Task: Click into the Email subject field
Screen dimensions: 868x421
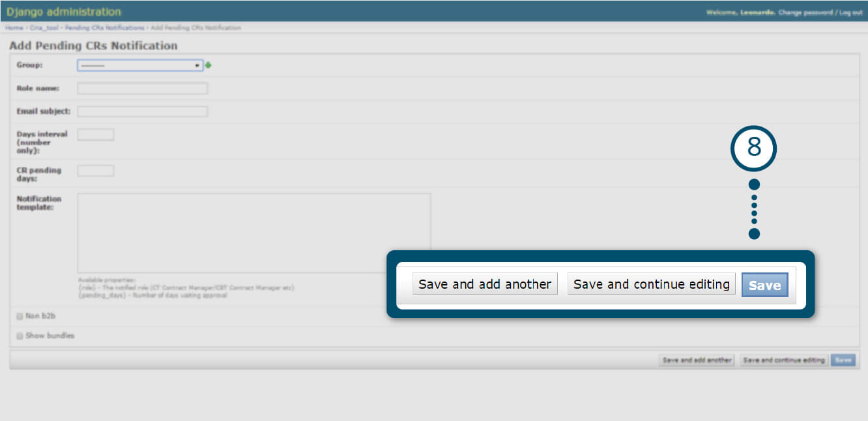Action: [142, 111]
